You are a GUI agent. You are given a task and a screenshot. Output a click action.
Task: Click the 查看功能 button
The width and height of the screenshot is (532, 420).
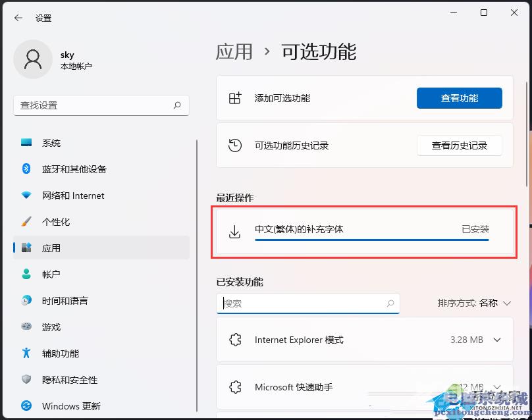tap(460, 98)
